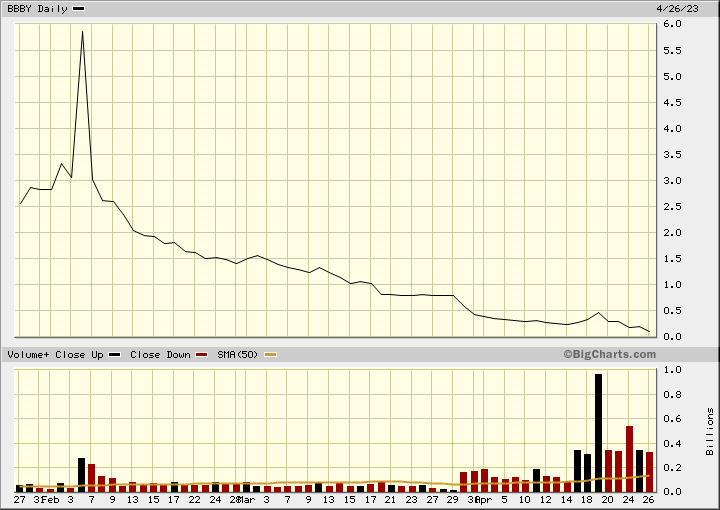Viewport: 720px width, 510px height.
Task: Click the '3.5' price axis label
Action: pos(672,155)
